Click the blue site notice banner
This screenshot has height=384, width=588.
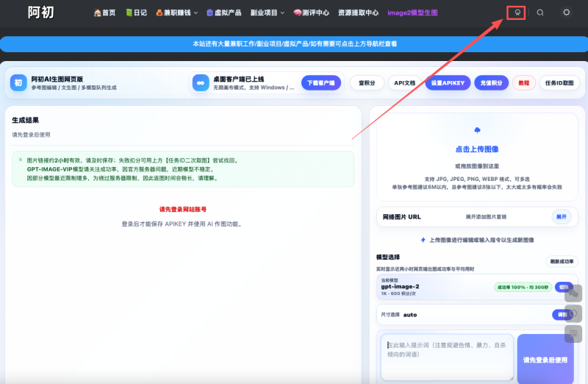tap(294, 44)
